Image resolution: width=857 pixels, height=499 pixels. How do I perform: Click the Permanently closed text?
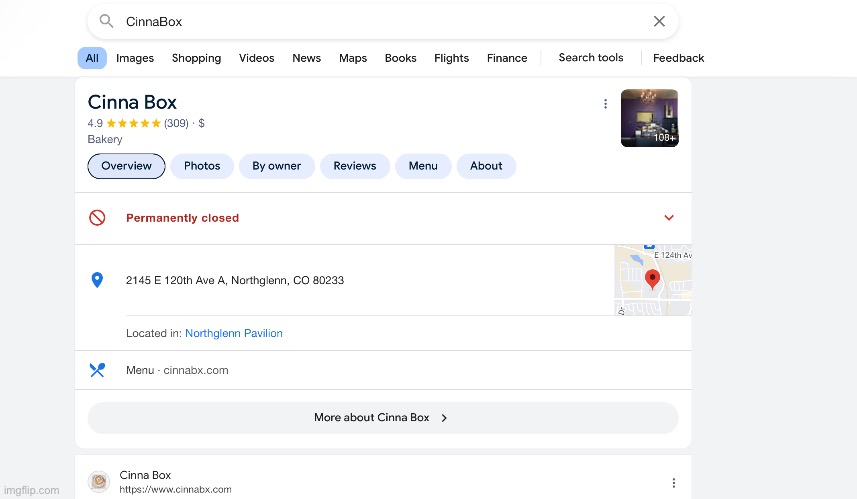click(x=183, y=218)
